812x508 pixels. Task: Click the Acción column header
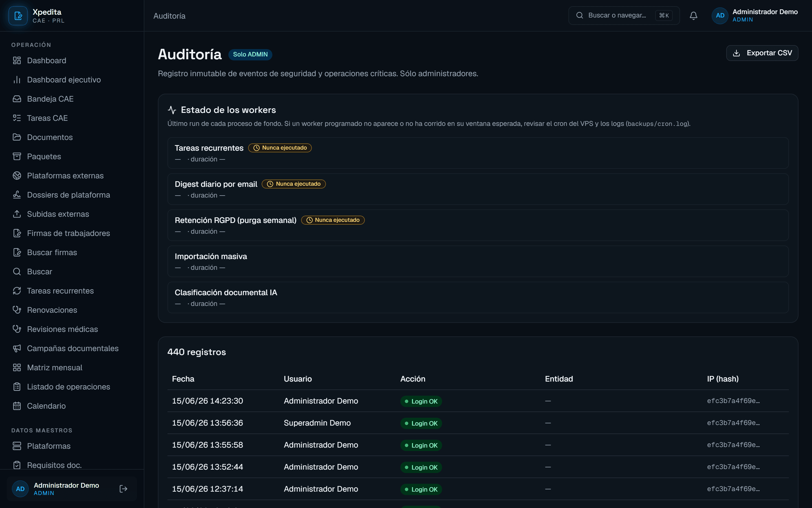413,379
